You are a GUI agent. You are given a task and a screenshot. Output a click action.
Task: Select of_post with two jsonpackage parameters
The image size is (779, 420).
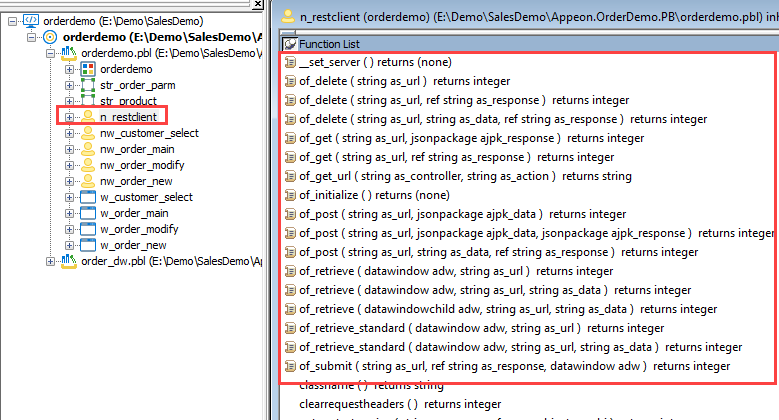tap(537, 233)
